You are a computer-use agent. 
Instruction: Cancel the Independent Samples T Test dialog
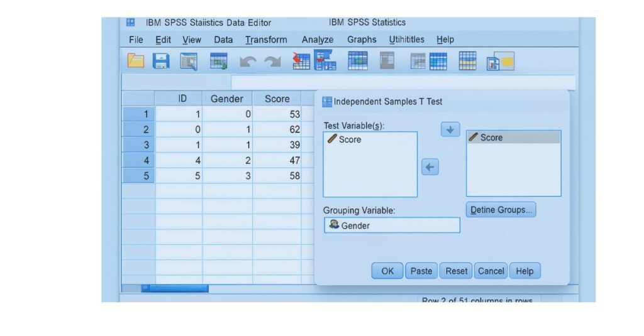[491, 271]
